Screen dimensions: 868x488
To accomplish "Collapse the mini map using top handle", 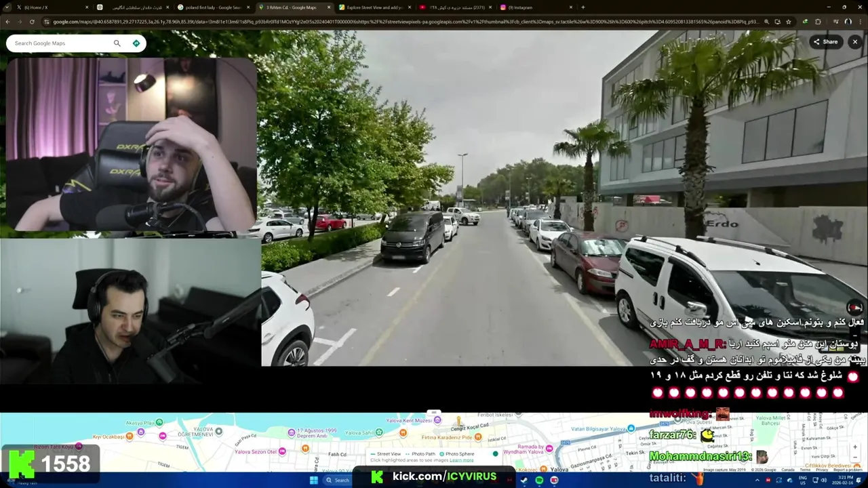I will click(x=434, y=412).
